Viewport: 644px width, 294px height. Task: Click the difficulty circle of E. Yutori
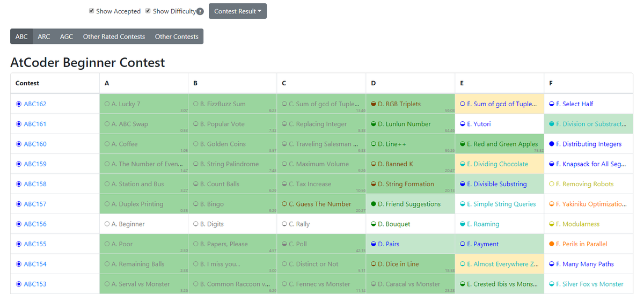click(x=463, y=124)
